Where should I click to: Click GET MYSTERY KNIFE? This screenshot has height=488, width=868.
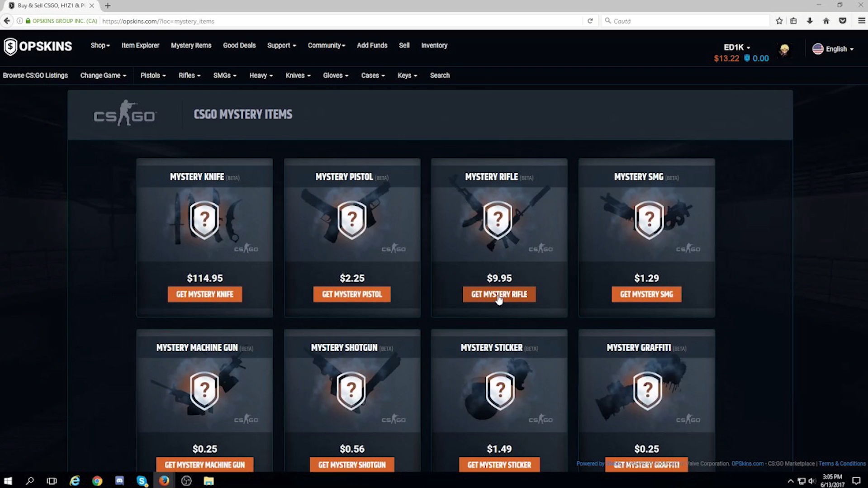click(x=204, y=294)
